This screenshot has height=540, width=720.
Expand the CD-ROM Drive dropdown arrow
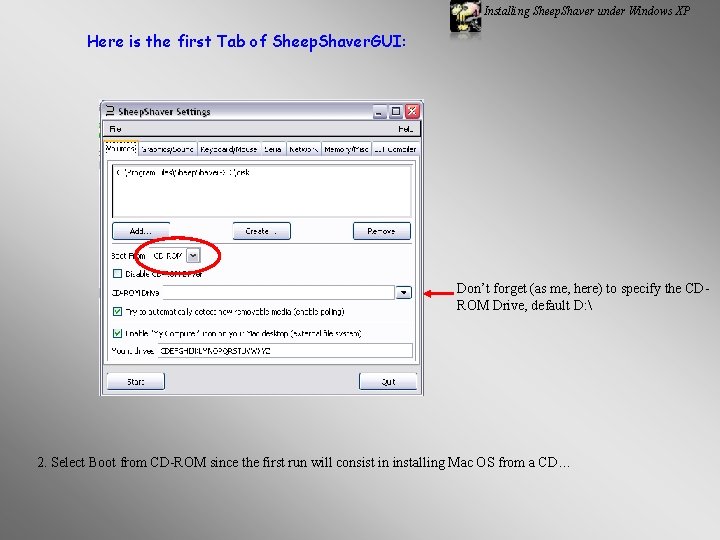pos(404,292)
